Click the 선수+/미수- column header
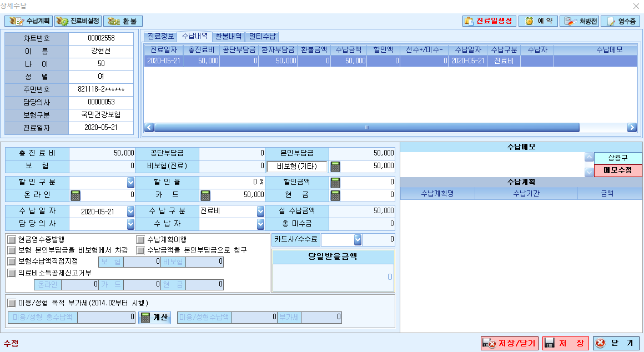 [424, 50]
